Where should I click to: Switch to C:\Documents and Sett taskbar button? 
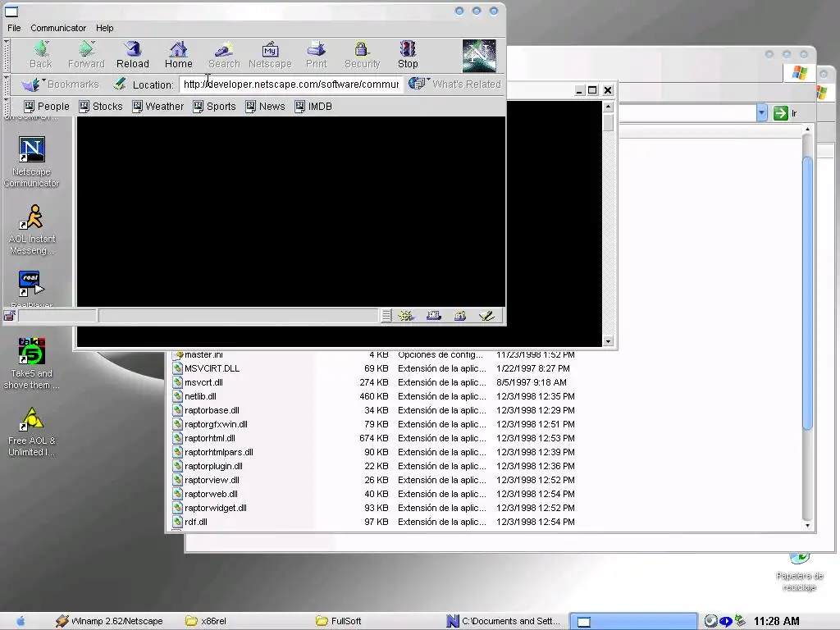[x=504, y=622]
